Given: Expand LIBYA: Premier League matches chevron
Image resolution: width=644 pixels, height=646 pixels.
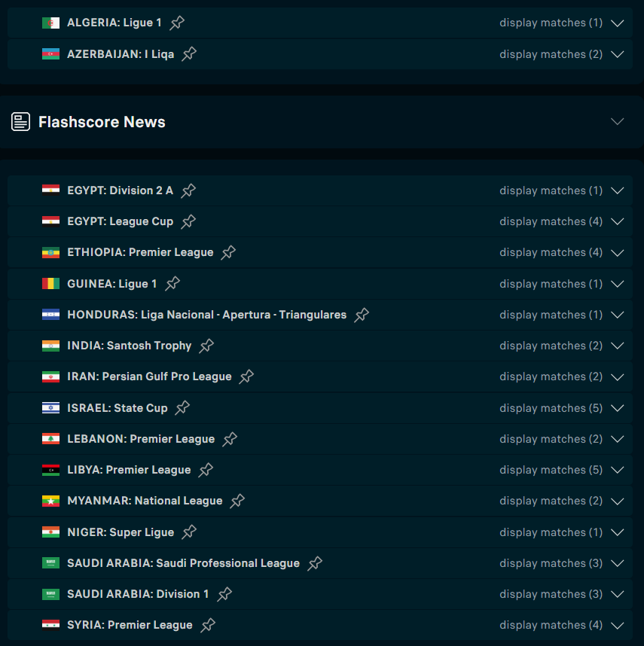Looking at the screenshot, I should (x=617, y=470).
